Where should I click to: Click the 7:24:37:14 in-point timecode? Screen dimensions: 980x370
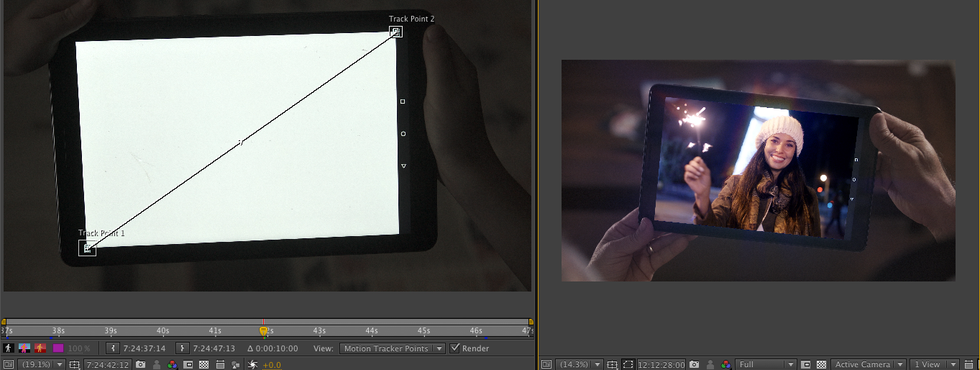click(x=145, y=349)
